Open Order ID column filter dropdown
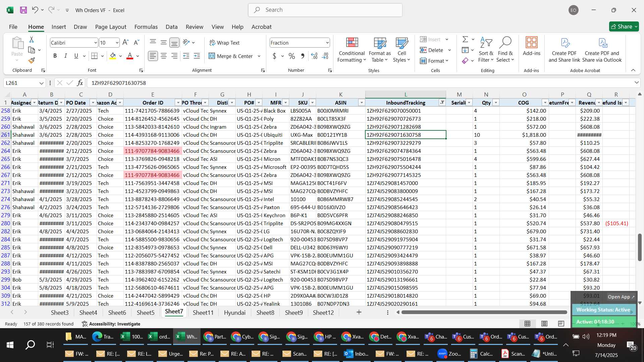The height and width of the screenshot is (362, 644). 178,103
